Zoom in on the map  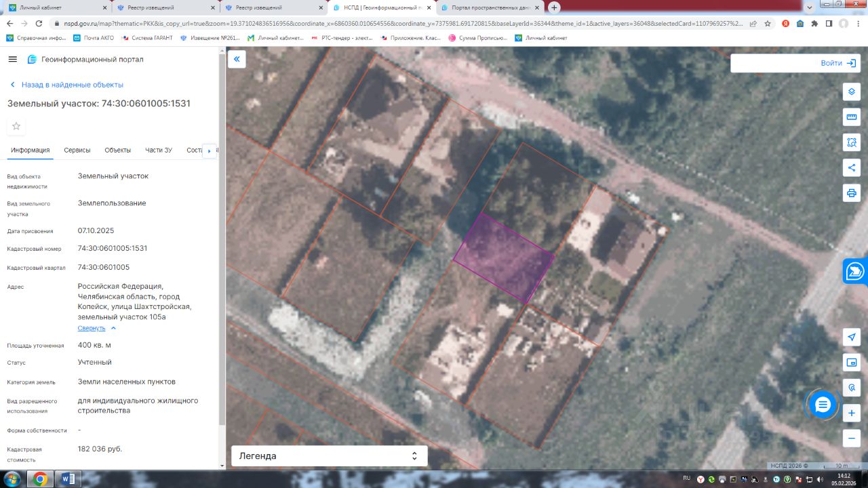[852, 413]
